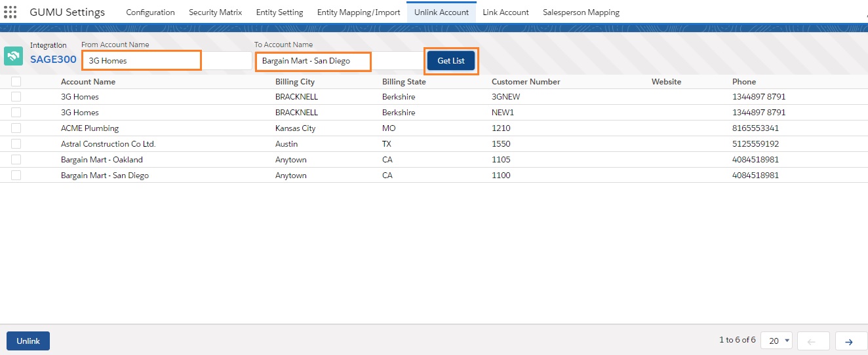Select the Unlink Account tab
Image resolution: width=868 pixels, height=355 pixels.
(x=441, y=12)
